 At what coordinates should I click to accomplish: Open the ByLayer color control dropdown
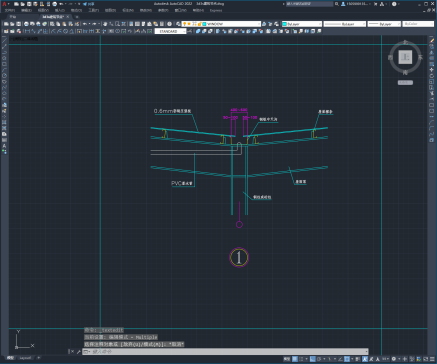pyautogui.click(x=302, y=24)
